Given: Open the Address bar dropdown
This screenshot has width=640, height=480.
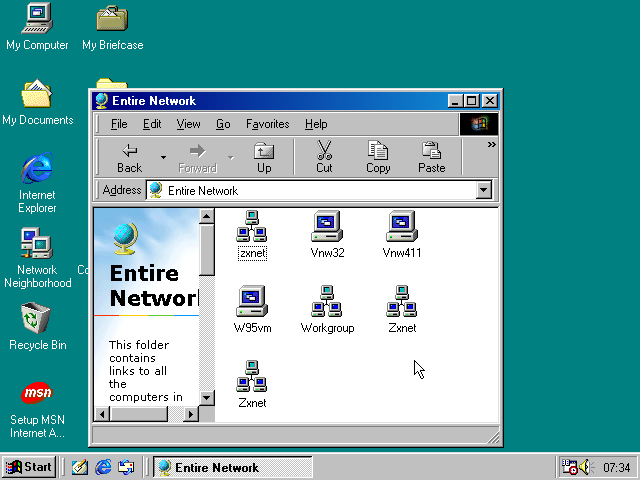Looking at the screenshot, I should [484, 190].
